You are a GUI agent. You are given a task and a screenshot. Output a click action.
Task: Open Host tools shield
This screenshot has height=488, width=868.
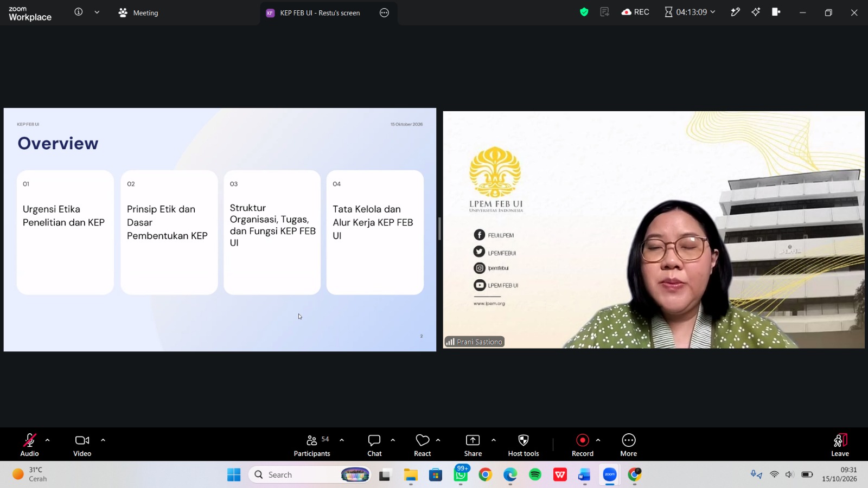(x=524, y=445)
